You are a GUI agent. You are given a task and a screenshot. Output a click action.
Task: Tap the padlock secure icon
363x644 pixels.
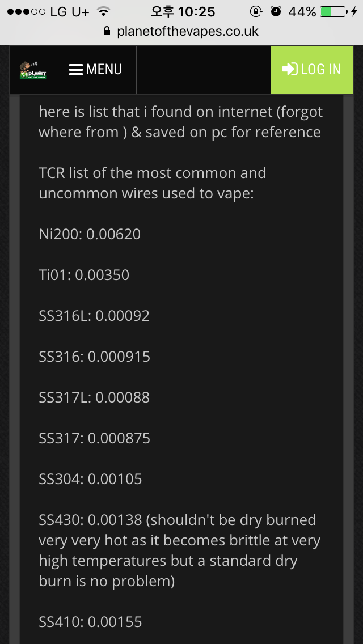point(107,31)
